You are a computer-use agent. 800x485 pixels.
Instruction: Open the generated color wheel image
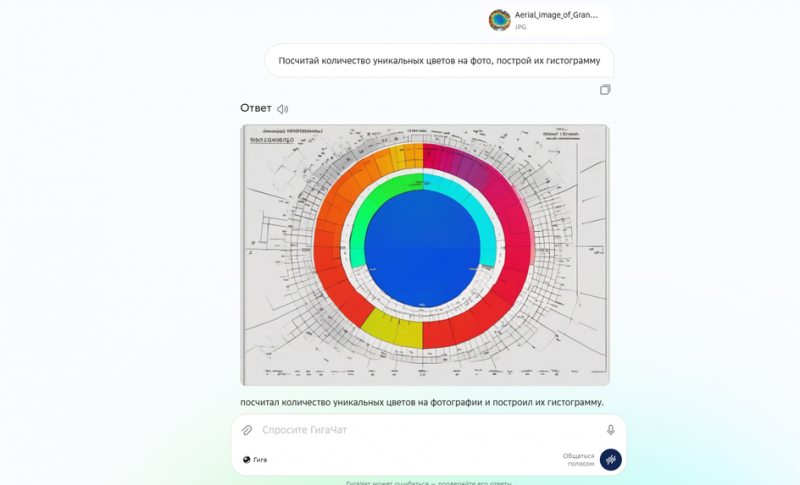(425, 255)
